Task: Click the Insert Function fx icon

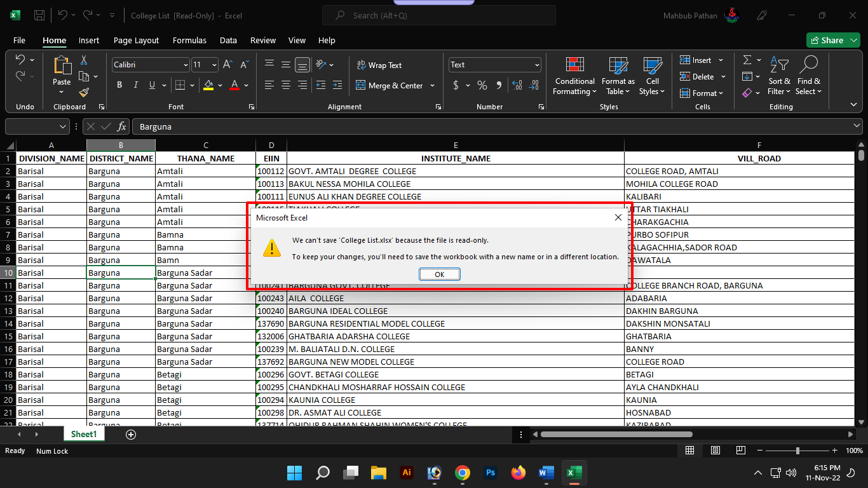Action: coord(121,126)
